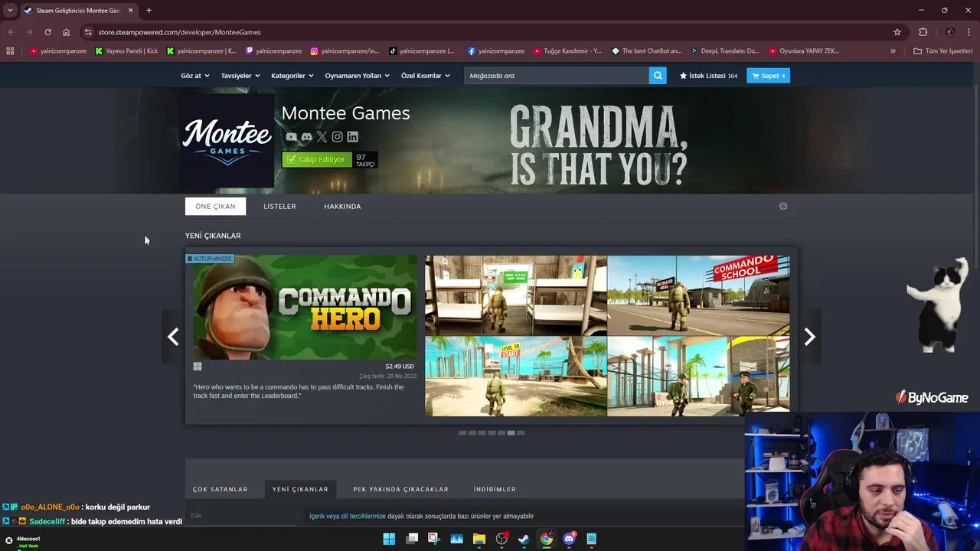Switch to the İNDİRİMLER tab
Image resolution: width=980 pixels, height=551 pixels.
pyautogui.click(x=495, y=489)
